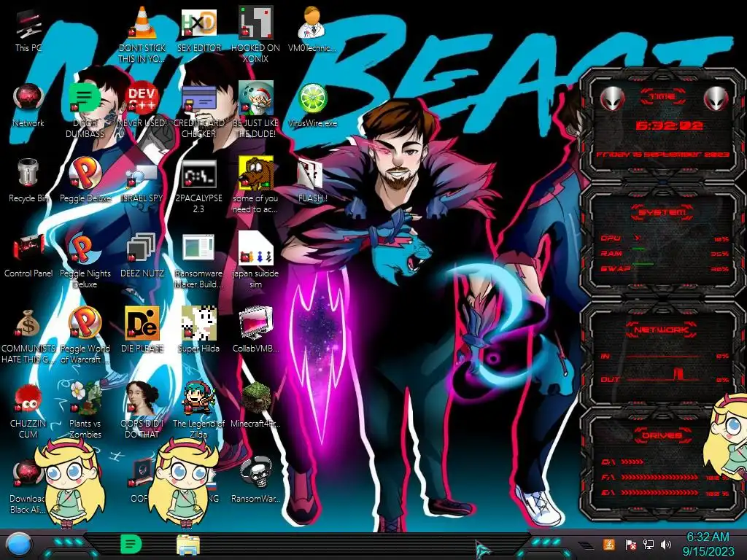Click the SWAP usage bar in System widget
Image resolution: width=747 pixels, height=560 pixels.
click(665, 268)
